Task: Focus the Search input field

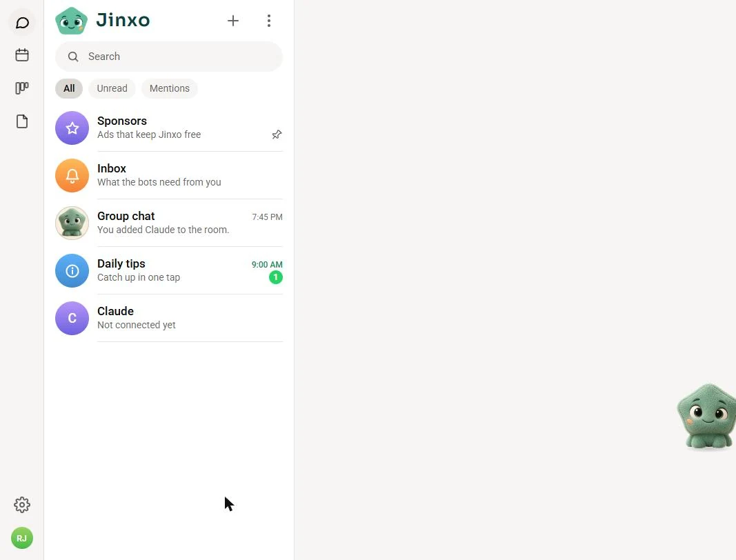Action: [169, 57]
